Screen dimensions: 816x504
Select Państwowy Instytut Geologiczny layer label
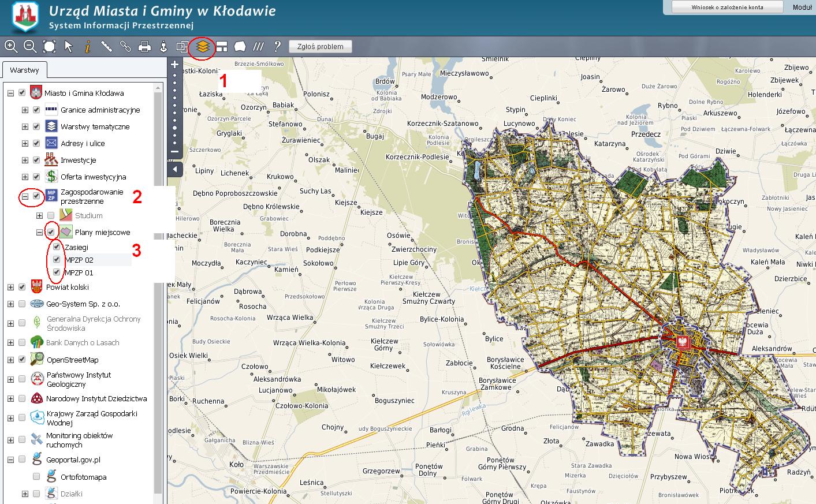79,379
